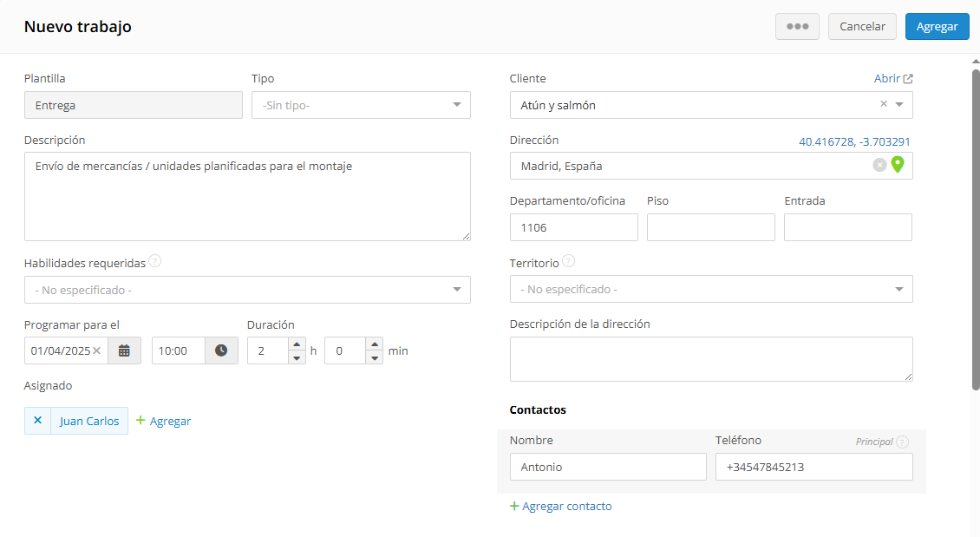Increase the hours duration value
The height and width of the screenshot is (537, 980).
297,344
